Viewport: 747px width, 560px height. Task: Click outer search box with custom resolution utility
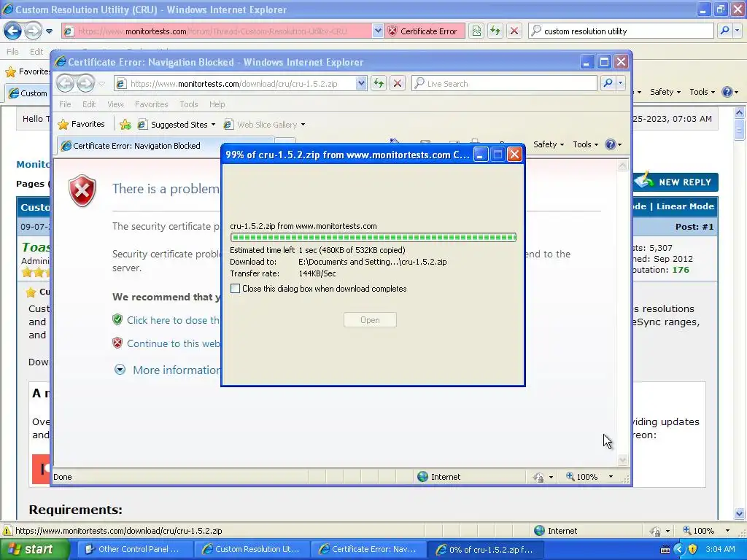[x=622, y=31]
